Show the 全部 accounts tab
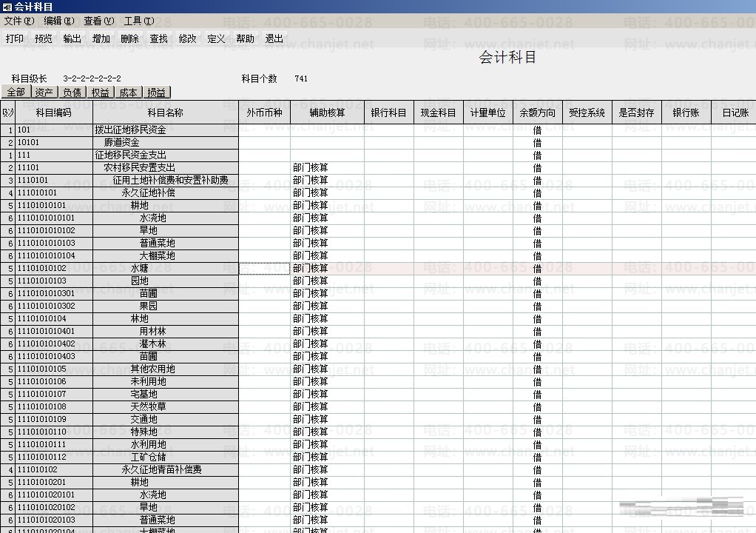The width and height of the screenshot is (756, 533). pos(16,92)
